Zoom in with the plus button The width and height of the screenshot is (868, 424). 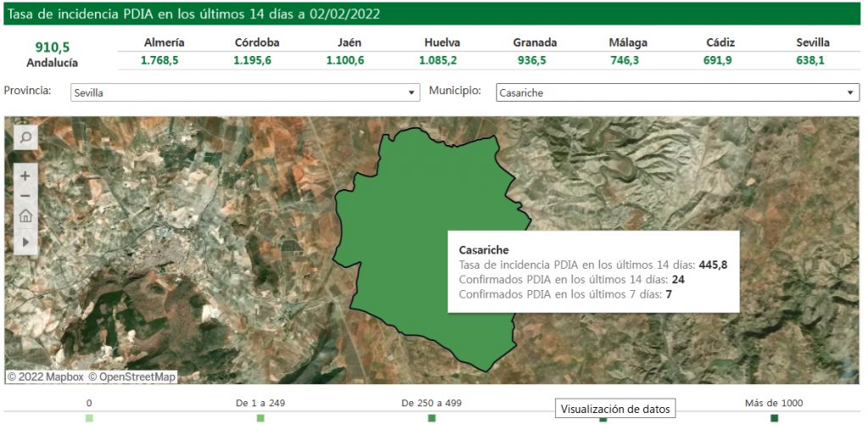pyautogui.click(x=25, y=176)
